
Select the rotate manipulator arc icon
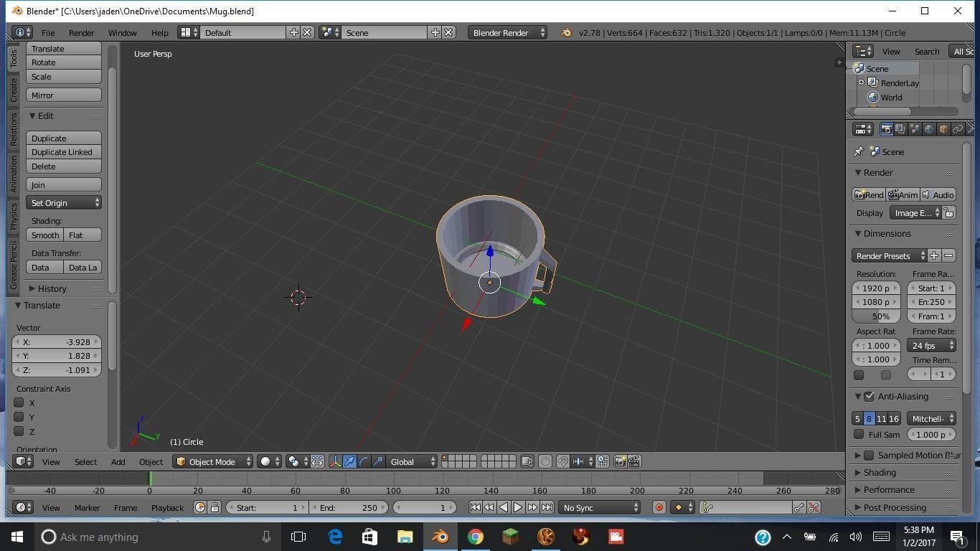coord(364,461)
